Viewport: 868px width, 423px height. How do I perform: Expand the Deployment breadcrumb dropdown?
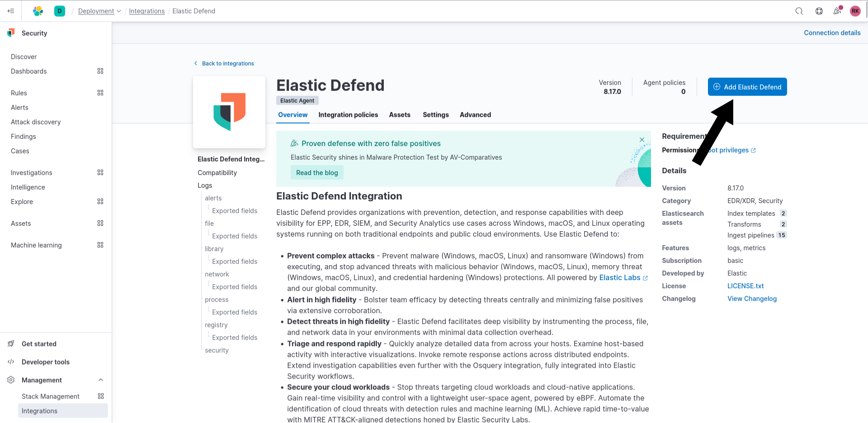point(119,11)
